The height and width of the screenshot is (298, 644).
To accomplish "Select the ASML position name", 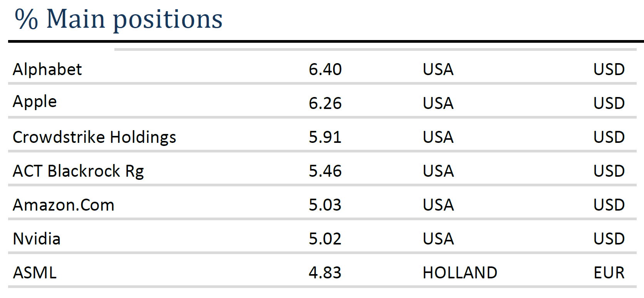I will 35,273.
